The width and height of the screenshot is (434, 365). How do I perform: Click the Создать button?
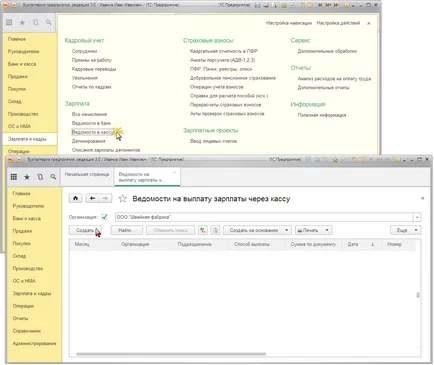pos(85,230)
